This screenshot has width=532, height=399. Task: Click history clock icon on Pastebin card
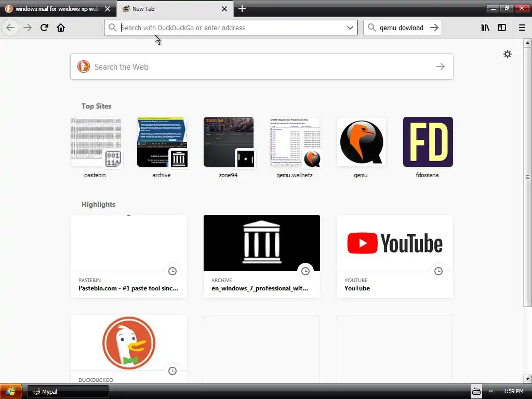(172, 271)
